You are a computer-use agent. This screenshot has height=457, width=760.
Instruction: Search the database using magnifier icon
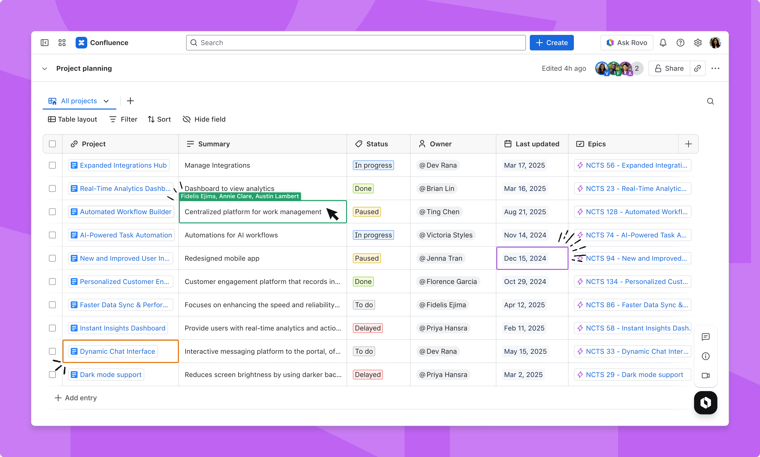(x=711, y=101)
